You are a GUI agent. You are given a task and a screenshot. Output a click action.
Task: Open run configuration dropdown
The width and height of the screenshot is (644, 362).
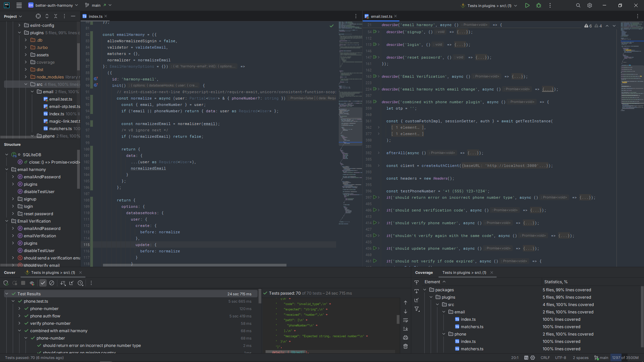point(489,5)
